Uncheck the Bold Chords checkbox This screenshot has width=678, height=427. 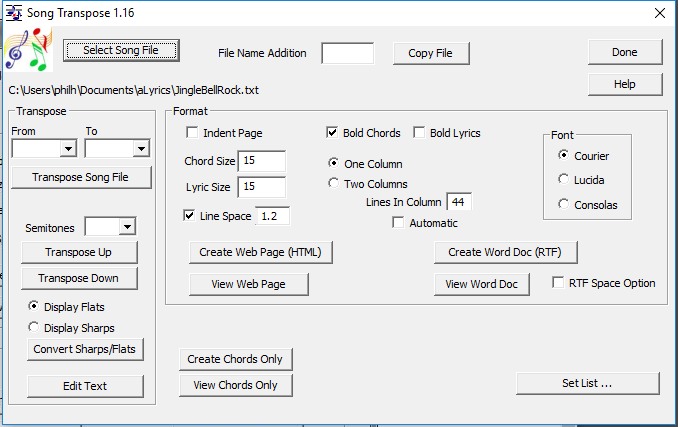click(333, 133)
